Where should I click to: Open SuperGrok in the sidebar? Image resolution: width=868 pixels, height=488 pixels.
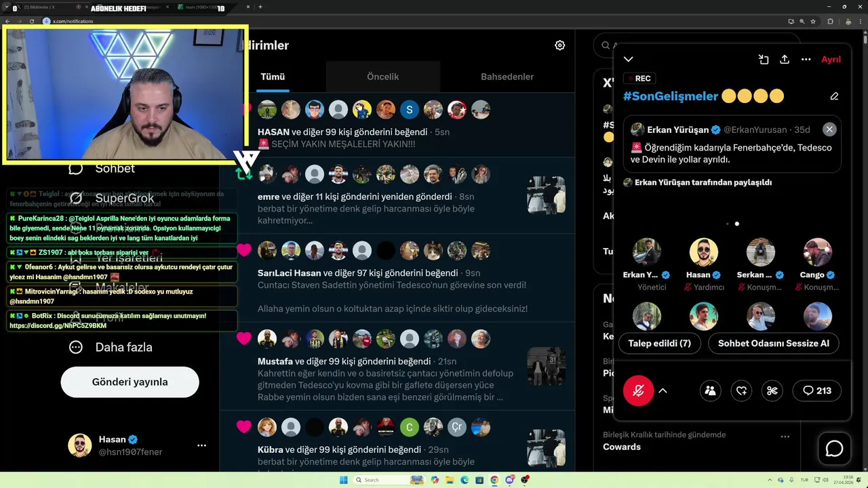coord(113,198)
